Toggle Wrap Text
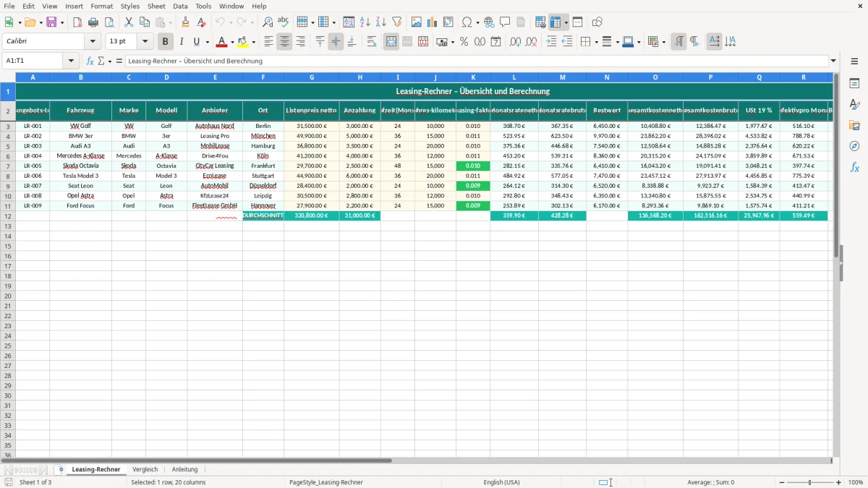Screen dimensions: 868x488 (372, 42)
